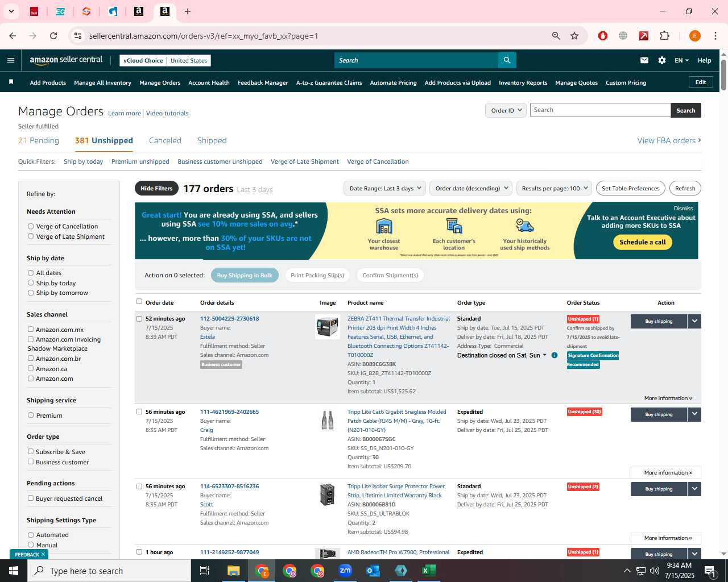Open the browser profile avatar E
This screenshot has width=728, height=582.
pos(694,36)
